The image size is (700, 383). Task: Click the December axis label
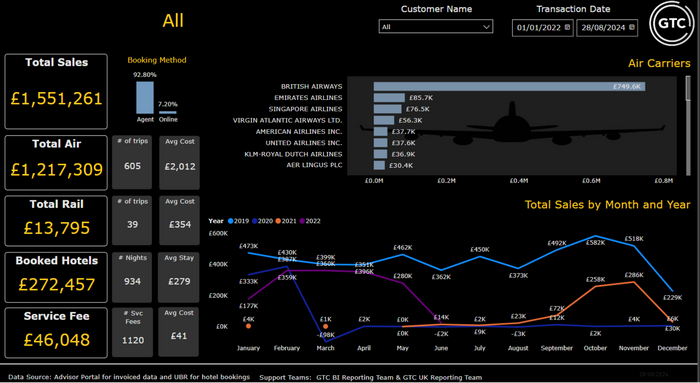[x=672, y=348]
